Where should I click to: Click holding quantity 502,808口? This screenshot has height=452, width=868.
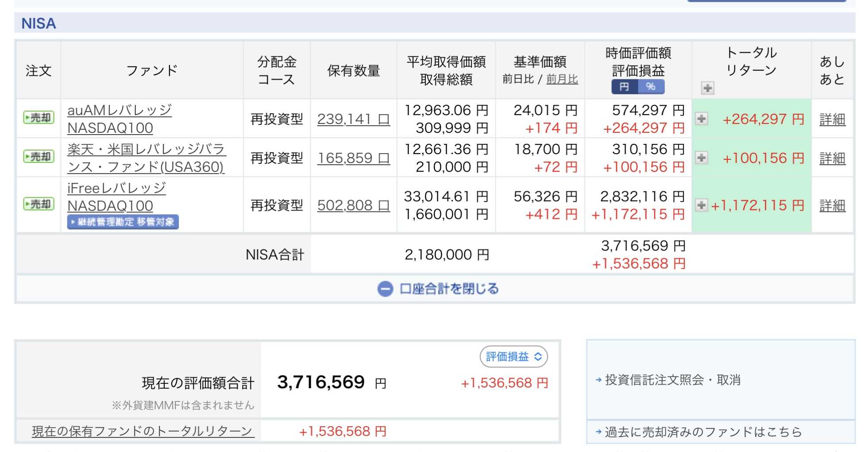[353, 205]
